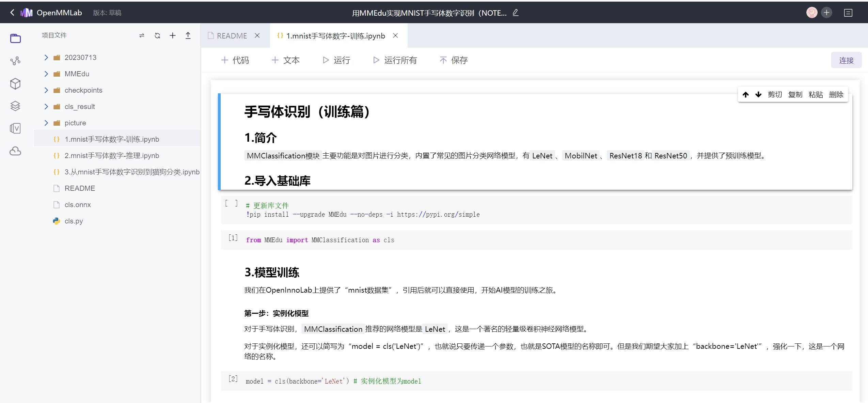The height and width of the screenshot is (403, 868).
Task: Click the back arrow in the header
Action: 12,13
